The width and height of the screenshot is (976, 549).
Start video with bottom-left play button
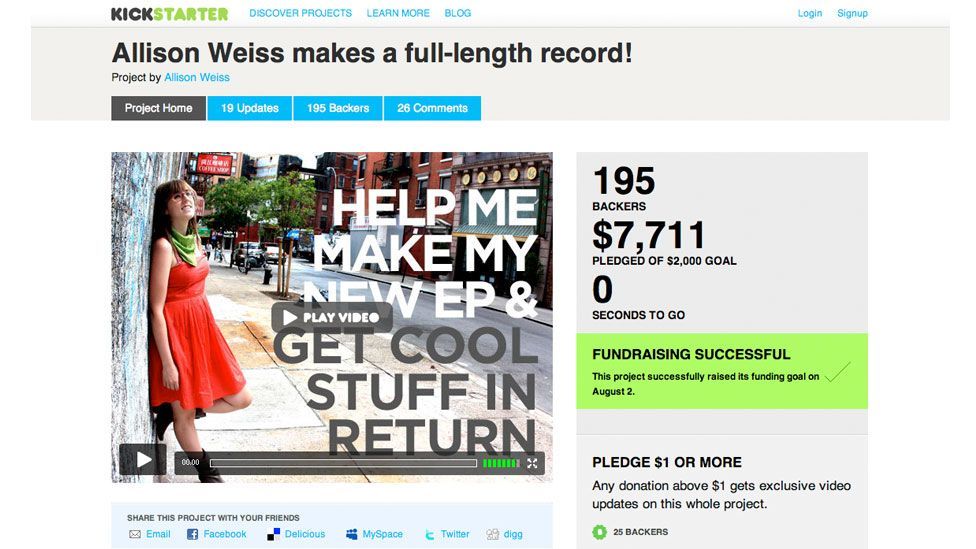click(x=143, y=460)
